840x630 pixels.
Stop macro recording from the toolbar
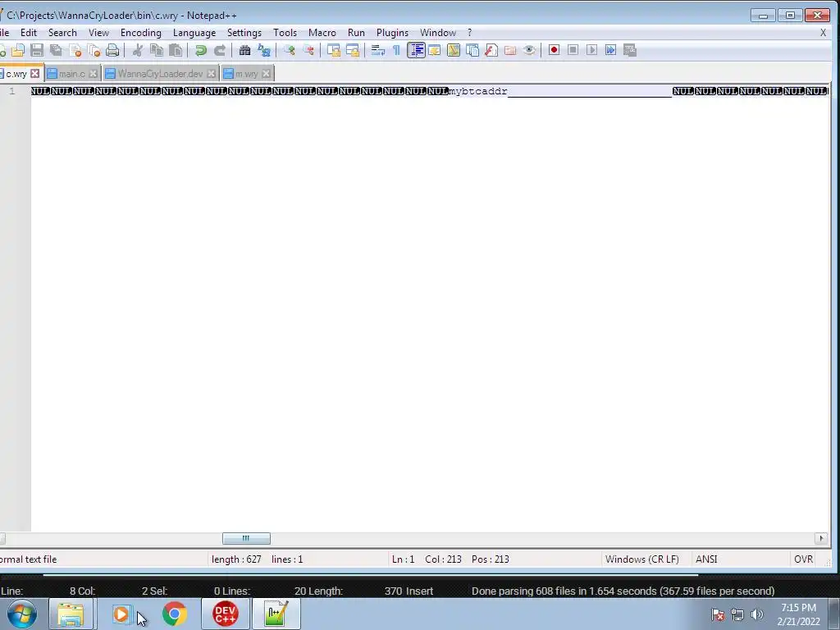(x=573, y=50)
